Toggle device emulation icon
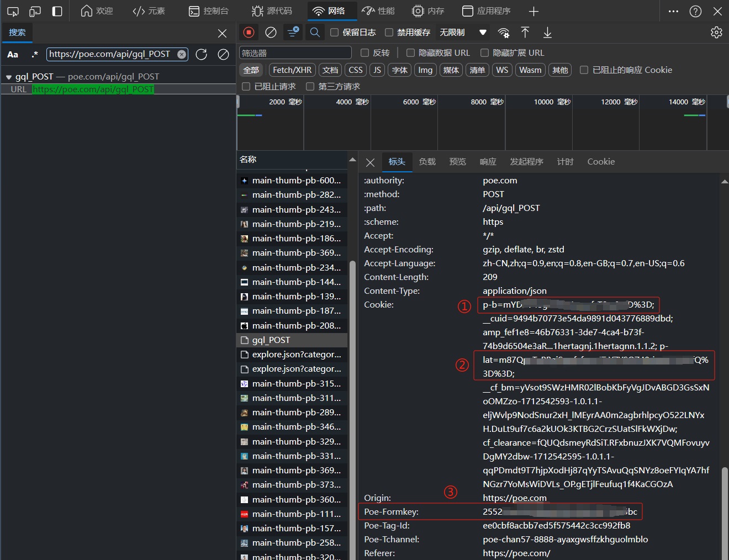729x560 pixels. (x=35, y=11)
